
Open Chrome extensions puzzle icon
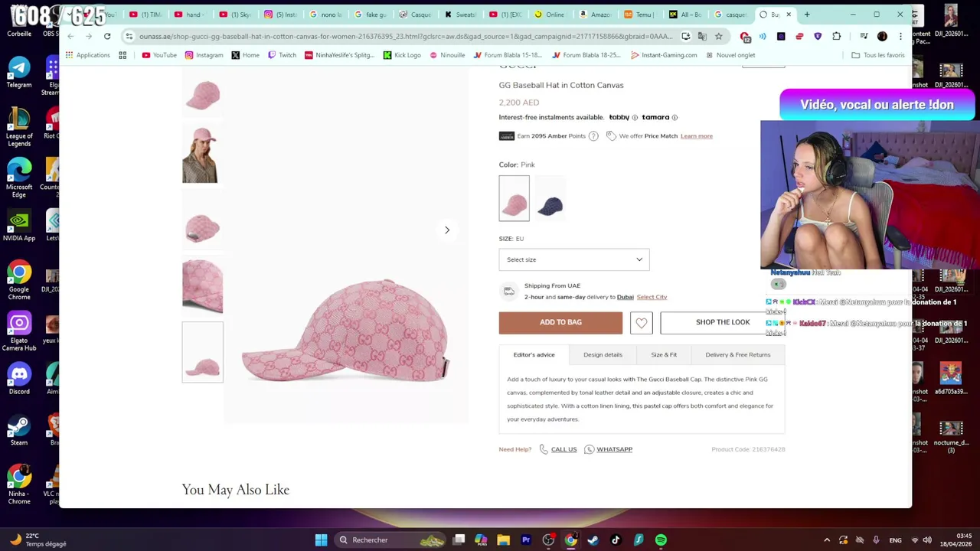pos(837,36)
